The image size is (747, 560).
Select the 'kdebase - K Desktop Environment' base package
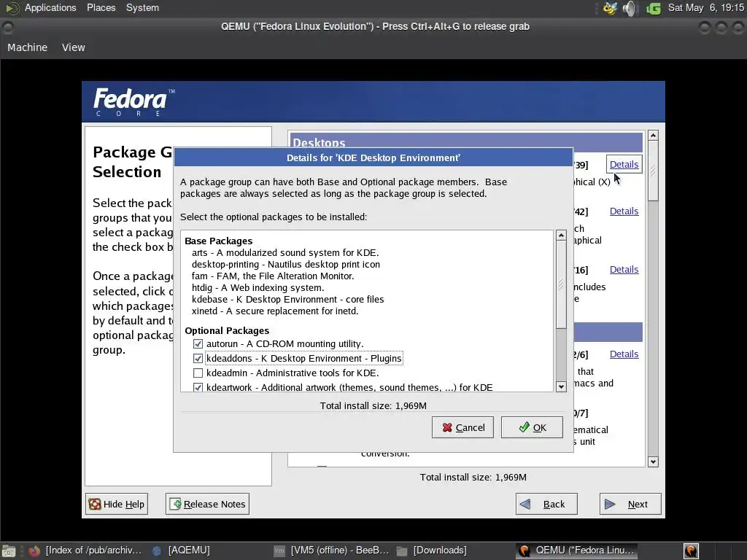pyautogui.click(x=287, y=300)
